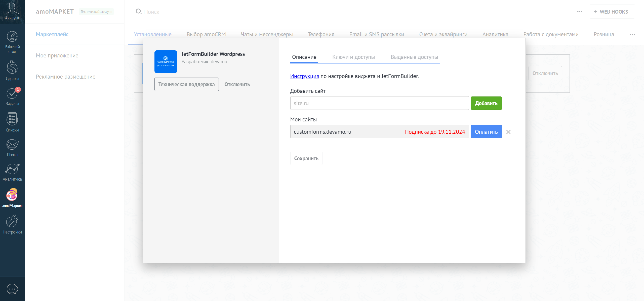The height and width of the screenshot is (301, 644).
Task: Remove the customforms.devamo.ru site via X
Action: point(508,132)
